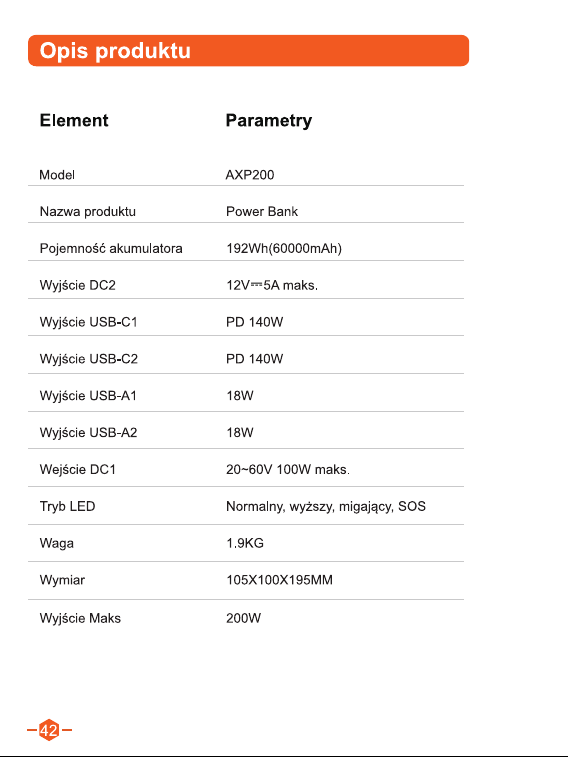
Task: Click the Model row label
Action: (x=57, y=175)
